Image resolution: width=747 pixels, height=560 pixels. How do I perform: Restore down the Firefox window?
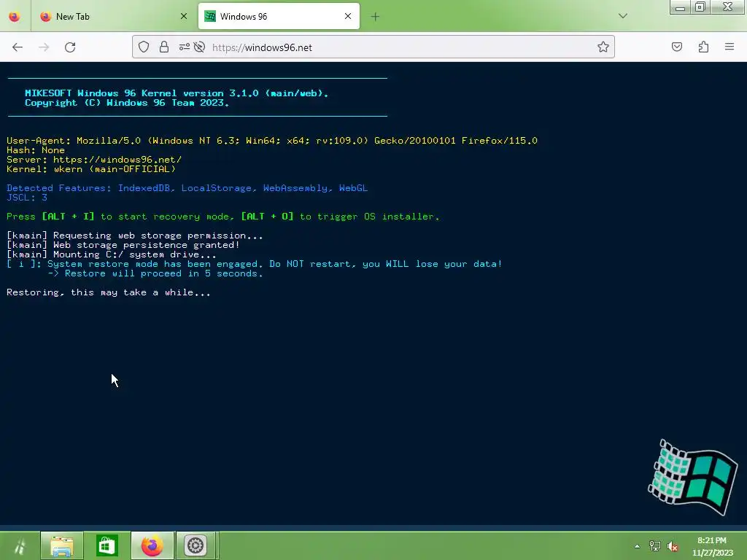700,7
